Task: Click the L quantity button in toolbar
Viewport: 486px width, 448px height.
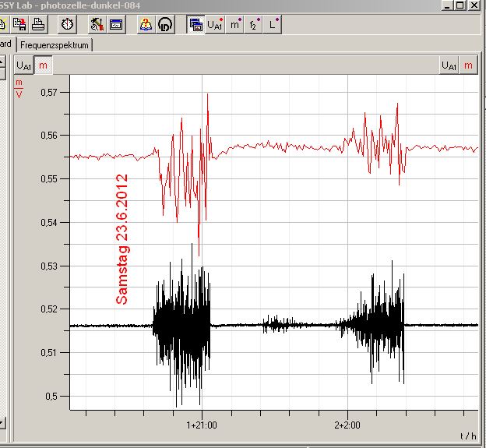Action: (x=273, y=24)
